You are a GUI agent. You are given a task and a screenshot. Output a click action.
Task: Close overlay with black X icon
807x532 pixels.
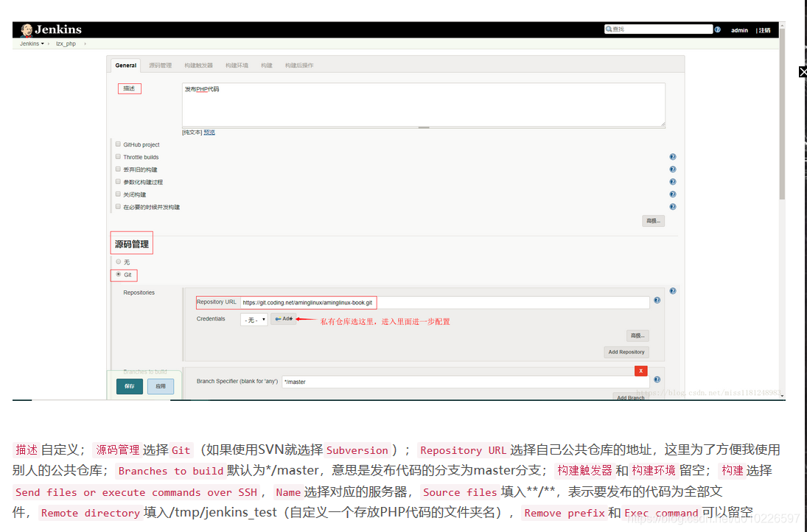[803, 72]
